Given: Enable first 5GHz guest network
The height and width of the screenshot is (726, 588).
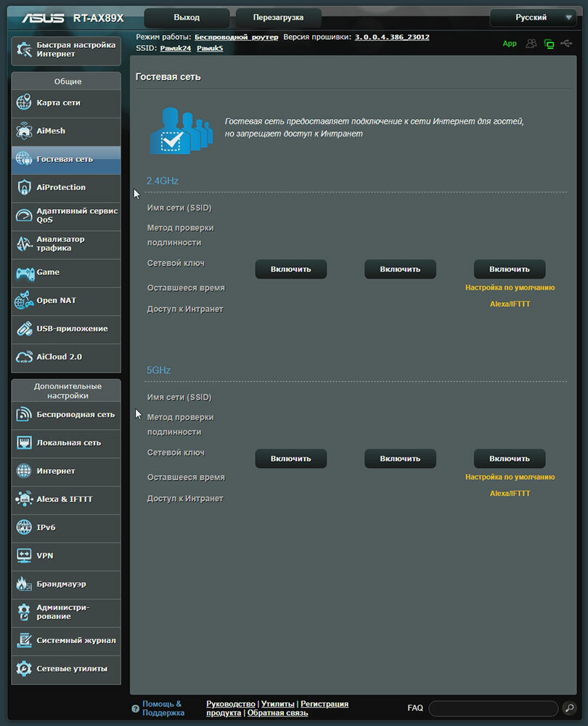Looking at the screenshot, I should pyautogui.click(x=291, y=458).
